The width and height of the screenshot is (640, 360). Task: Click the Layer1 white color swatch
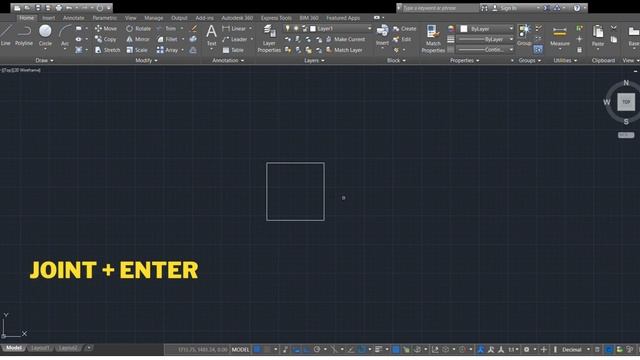tap(313, 29)
